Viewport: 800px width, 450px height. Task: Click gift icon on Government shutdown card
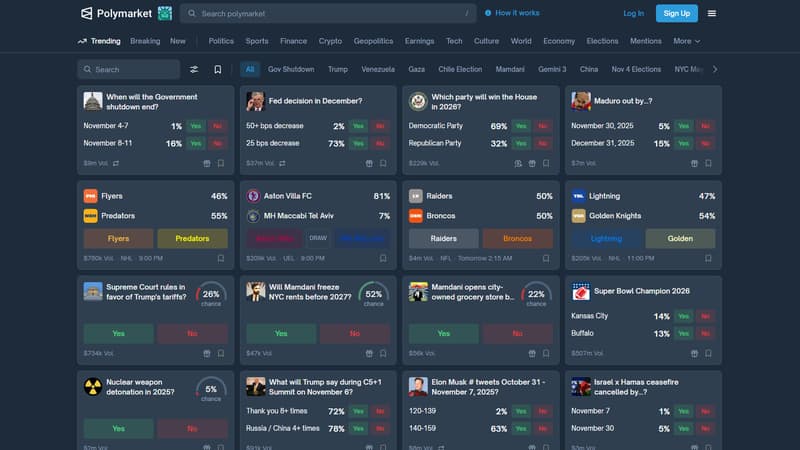(206, 163)
